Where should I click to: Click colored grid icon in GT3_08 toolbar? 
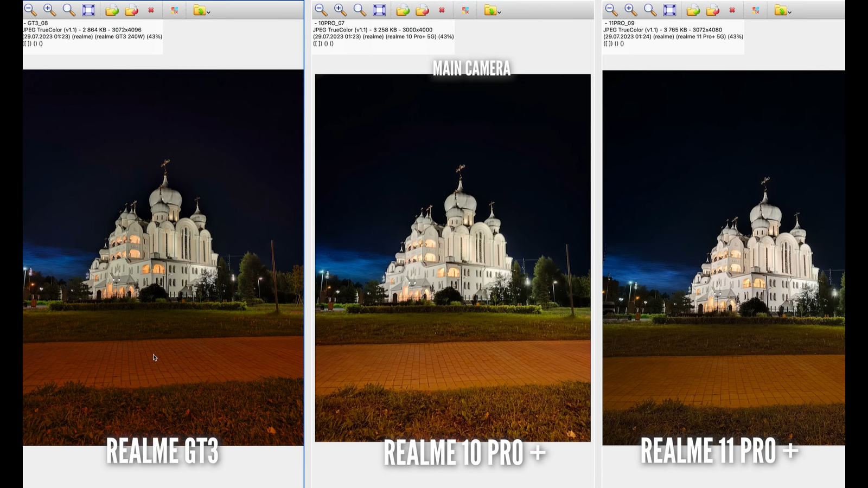[175, 10]
